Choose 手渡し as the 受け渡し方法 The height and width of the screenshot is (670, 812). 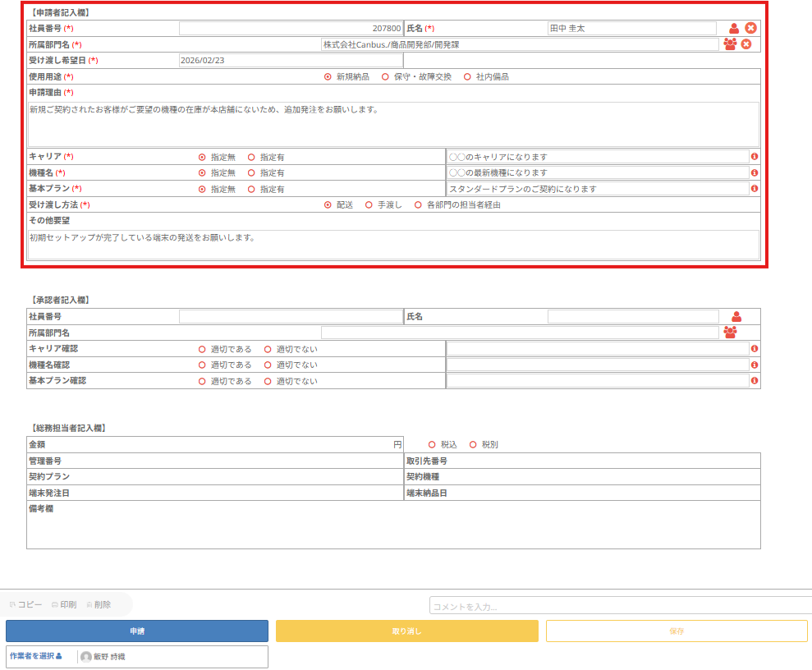pos(369,205)
